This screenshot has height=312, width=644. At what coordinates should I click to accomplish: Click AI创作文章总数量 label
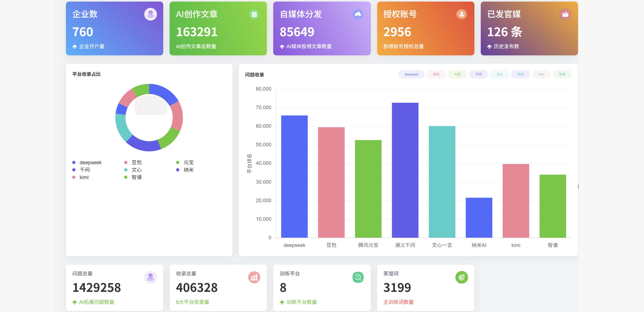pos(196,46)
